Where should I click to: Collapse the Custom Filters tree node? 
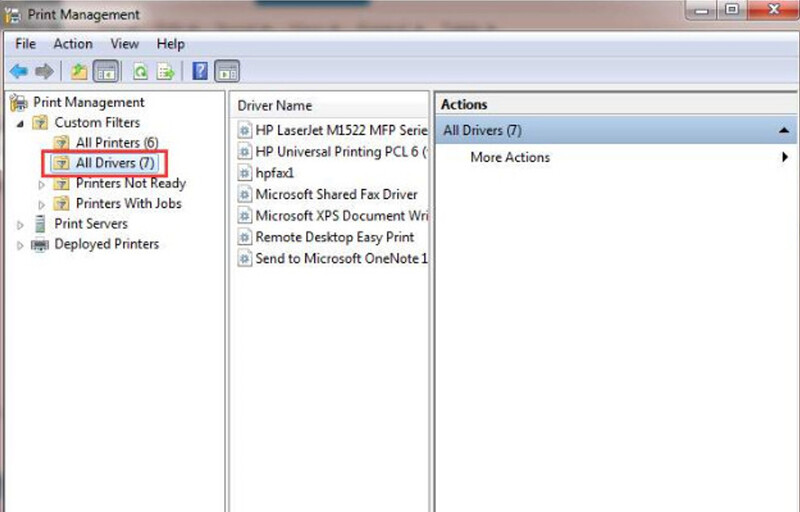point(20,123)
